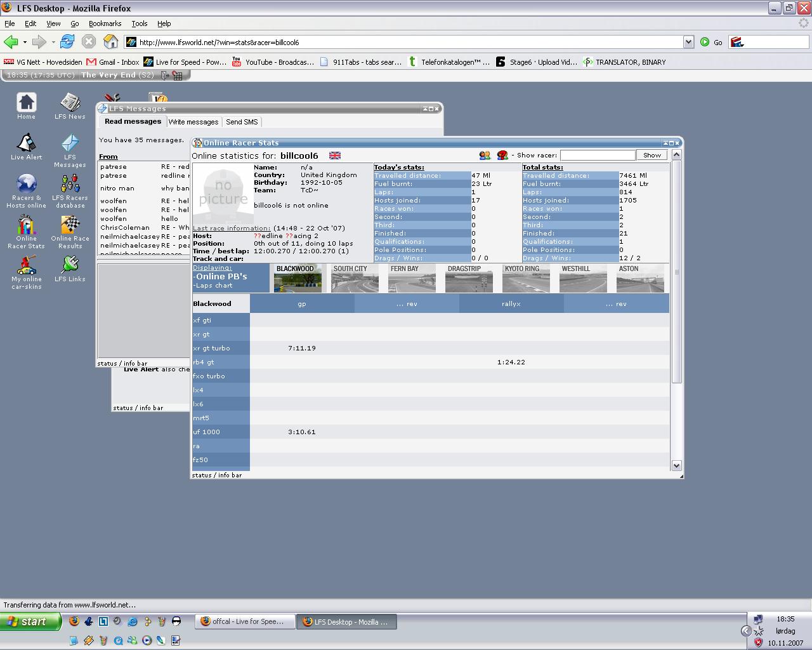
Task: Open the Gmail - Inbox bookmark
Action: coord(113,62)
